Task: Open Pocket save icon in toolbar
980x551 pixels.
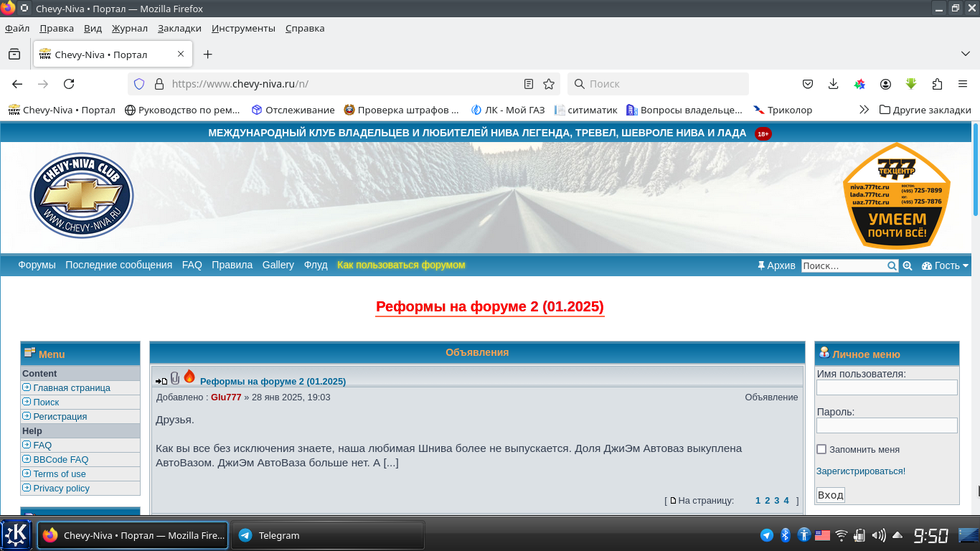Action: (x=808, y=84)
